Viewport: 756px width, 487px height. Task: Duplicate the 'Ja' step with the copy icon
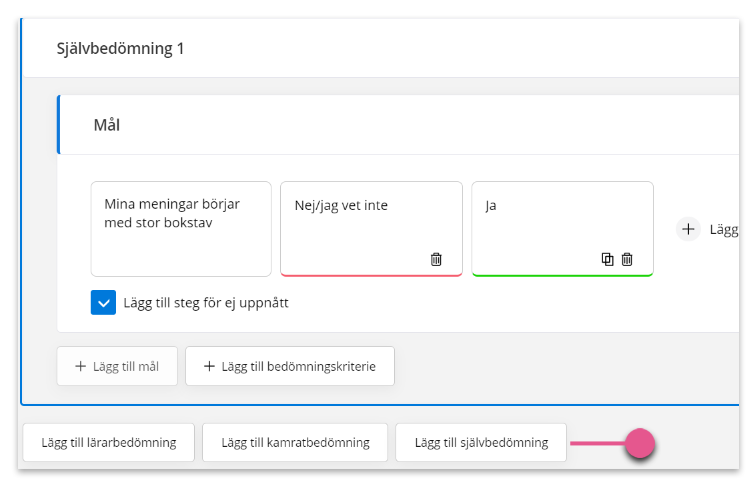click(608, 259)
